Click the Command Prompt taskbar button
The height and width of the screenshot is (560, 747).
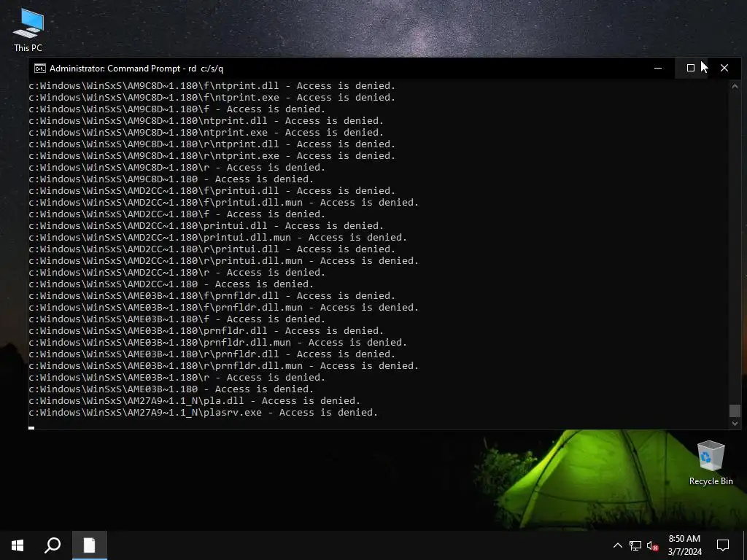click(x=90, y=545)
